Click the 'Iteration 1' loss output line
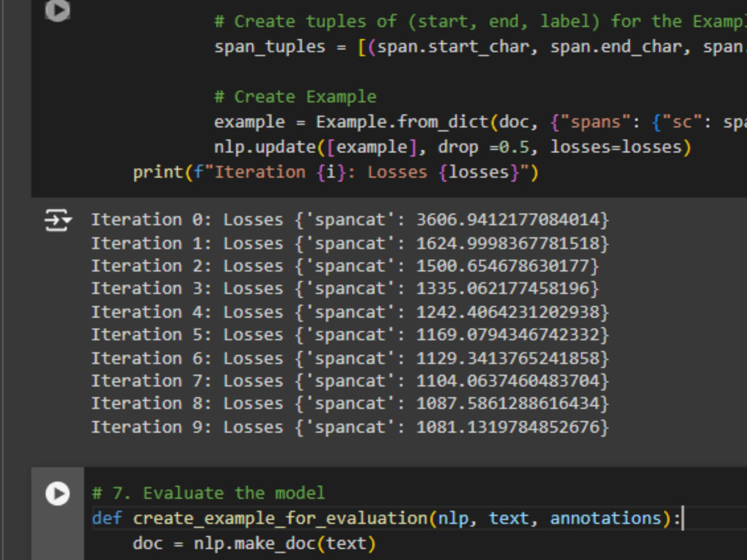 coord(350,243)
